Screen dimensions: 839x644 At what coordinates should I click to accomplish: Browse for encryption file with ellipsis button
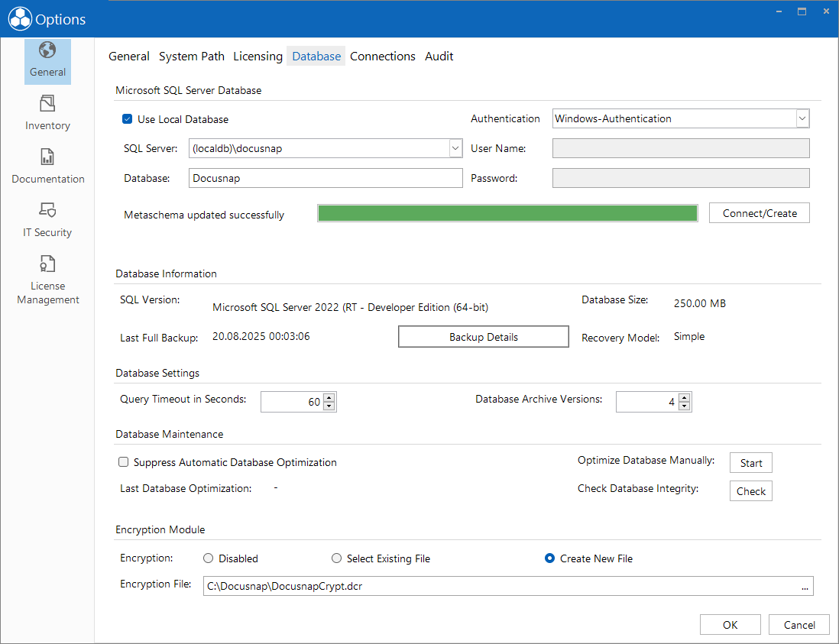tap(805, 586)
